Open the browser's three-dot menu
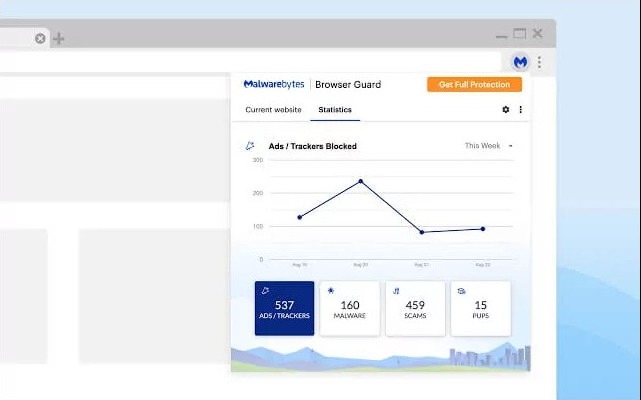The height and width of the screenshot is (400, 641). point(540,62)
